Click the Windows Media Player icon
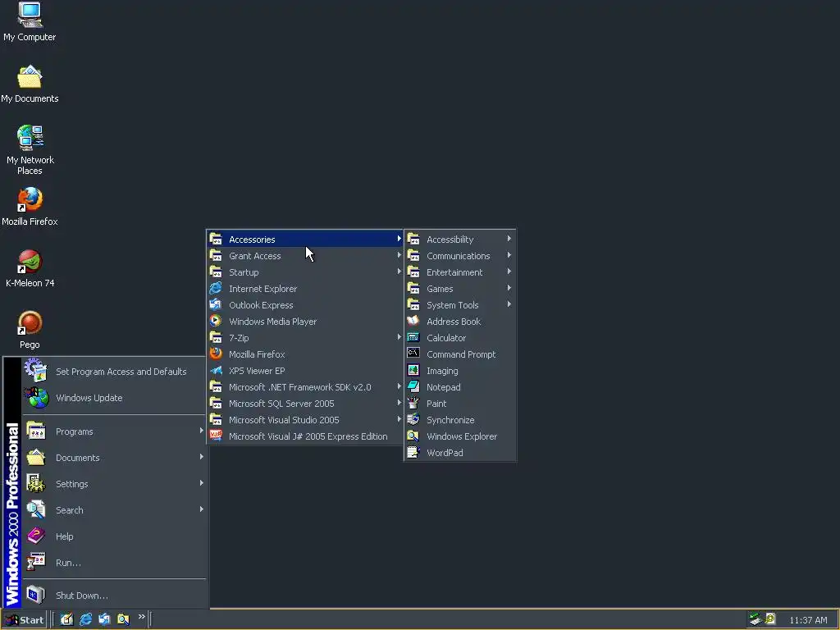This screenshot has width=840, height=630. [x=216, y=321]
